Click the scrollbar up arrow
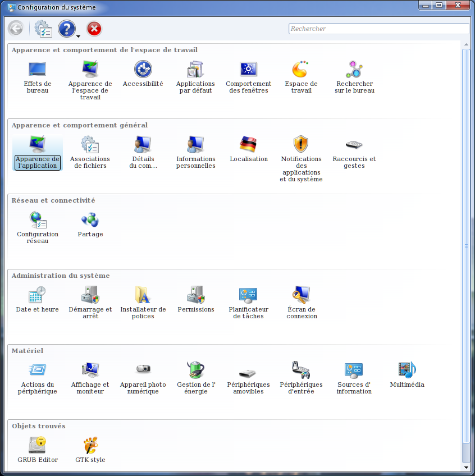Screen dimensions: 475x476 (466, 45)
